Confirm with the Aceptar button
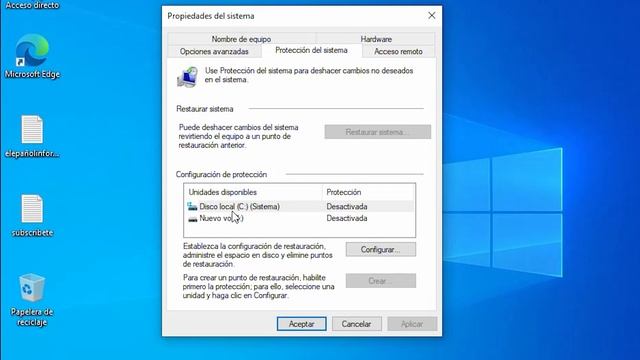 click(302, 324)
